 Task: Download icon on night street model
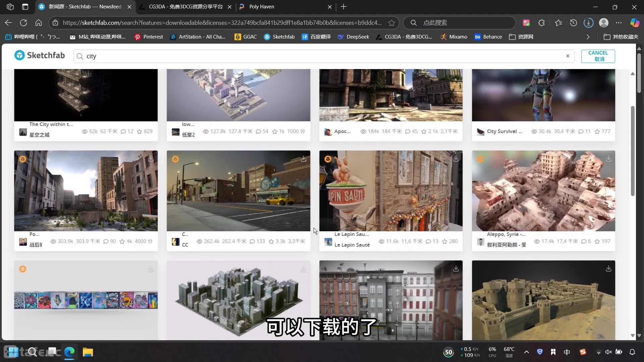303,159
